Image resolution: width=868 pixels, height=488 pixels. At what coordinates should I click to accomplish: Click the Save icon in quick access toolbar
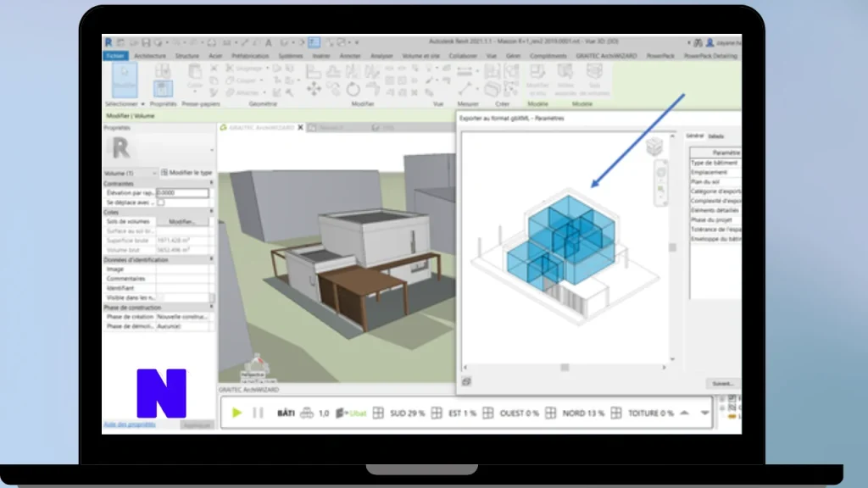(146, 42)
